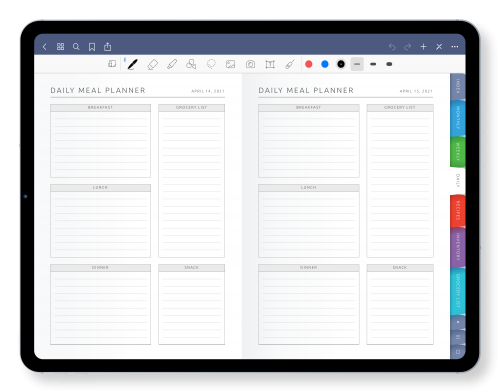Choose the thickest stroke width
This screenshot has height=392, width=500.
pos(389,64)
